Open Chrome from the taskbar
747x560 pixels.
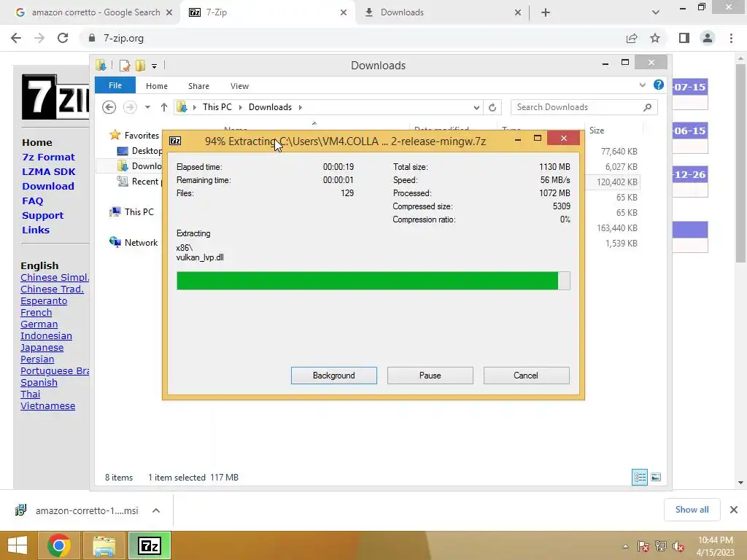click(x=59, y=545)
